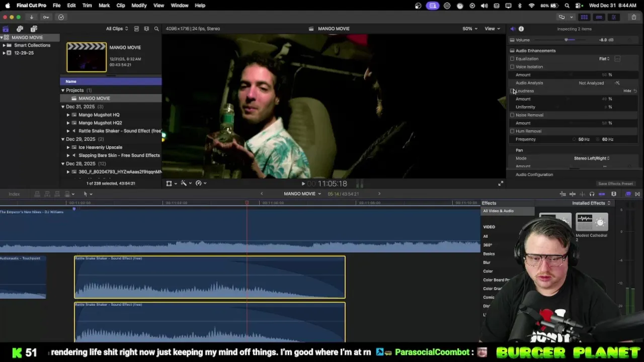Toggle Browser visibility in toolbar
The width and height of the screenshot is (644, 362).
coord(584,17)
